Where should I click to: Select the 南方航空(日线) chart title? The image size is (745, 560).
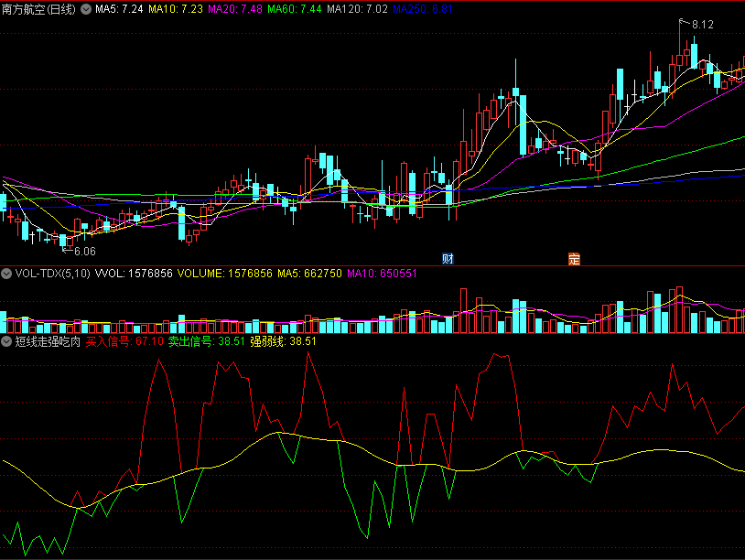[38, 9]
